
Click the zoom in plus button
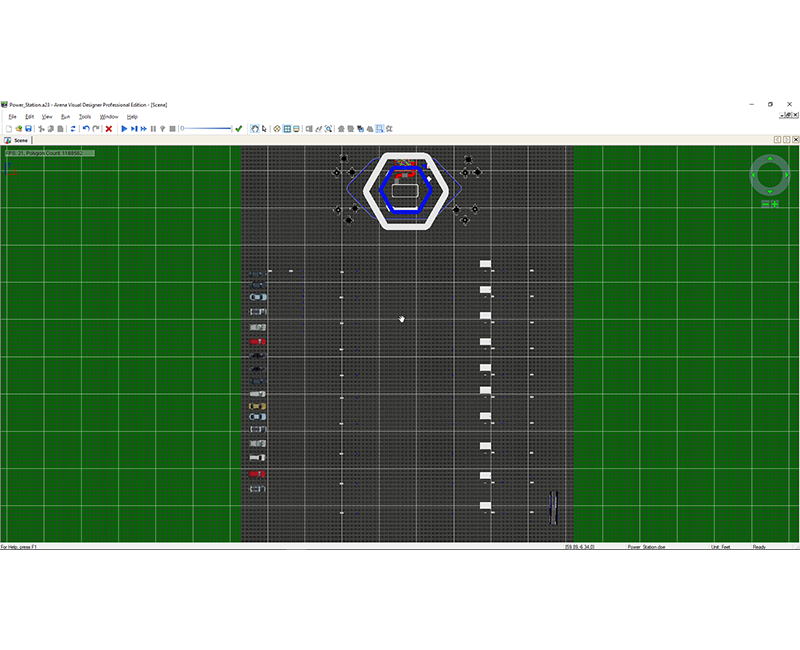click(776, 204)
